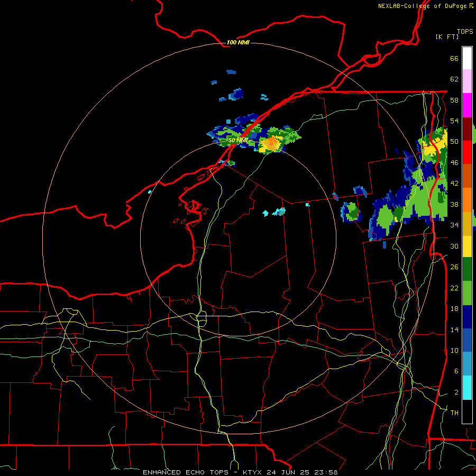This screenshot has height=476, width=476.
Task: Click the 23:58 timestamp in the caption
Action: click(326, 472)
